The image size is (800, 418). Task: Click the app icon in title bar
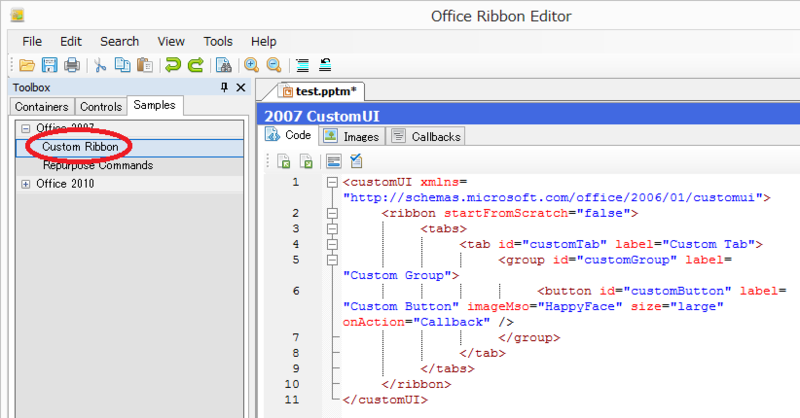click(17, 15)
